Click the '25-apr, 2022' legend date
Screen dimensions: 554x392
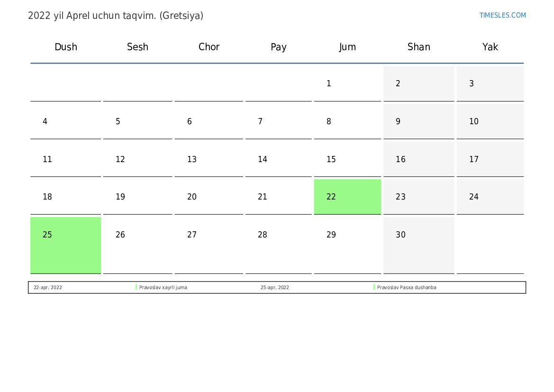[275, 287]
